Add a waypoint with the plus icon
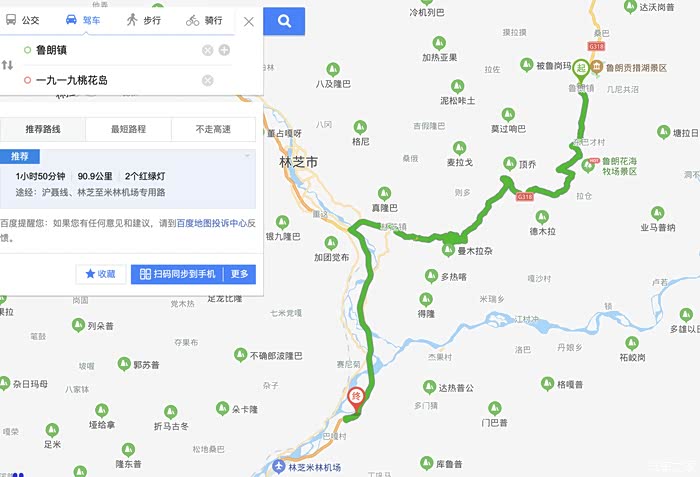The width and height of the screenshot is (700, 477). [x=224, y=50]
